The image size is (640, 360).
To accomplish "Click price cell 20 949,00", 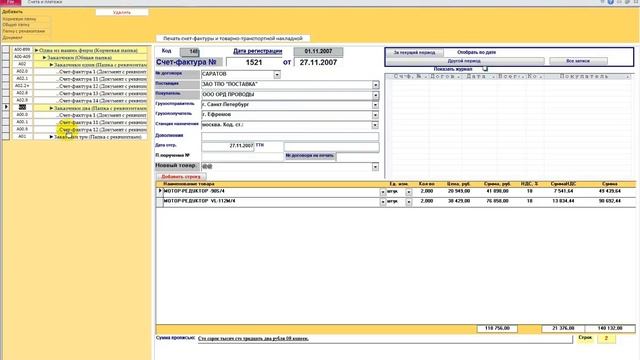I will coord(458,191).
